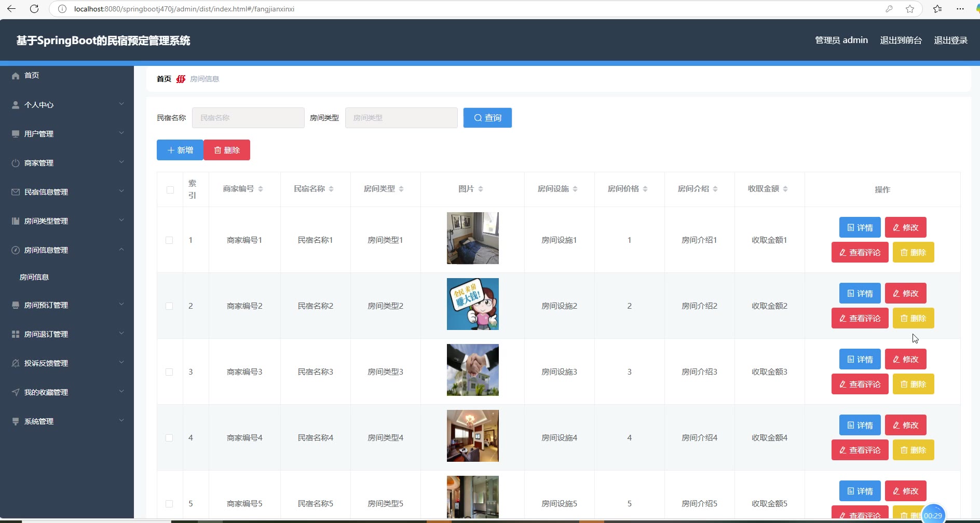Open the browser settings and more menu

[960, 9]
